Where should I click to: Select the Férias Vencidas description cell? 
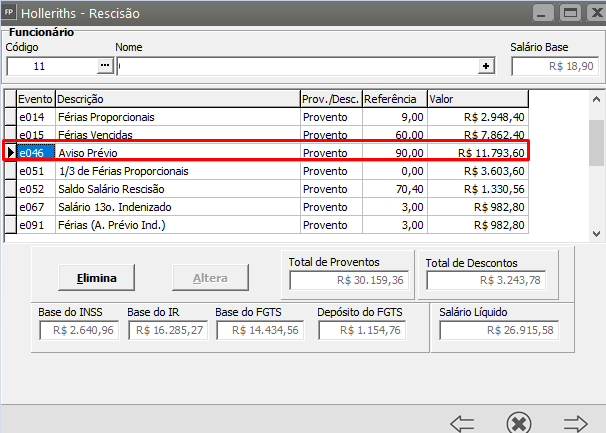[x=178, y=134]
